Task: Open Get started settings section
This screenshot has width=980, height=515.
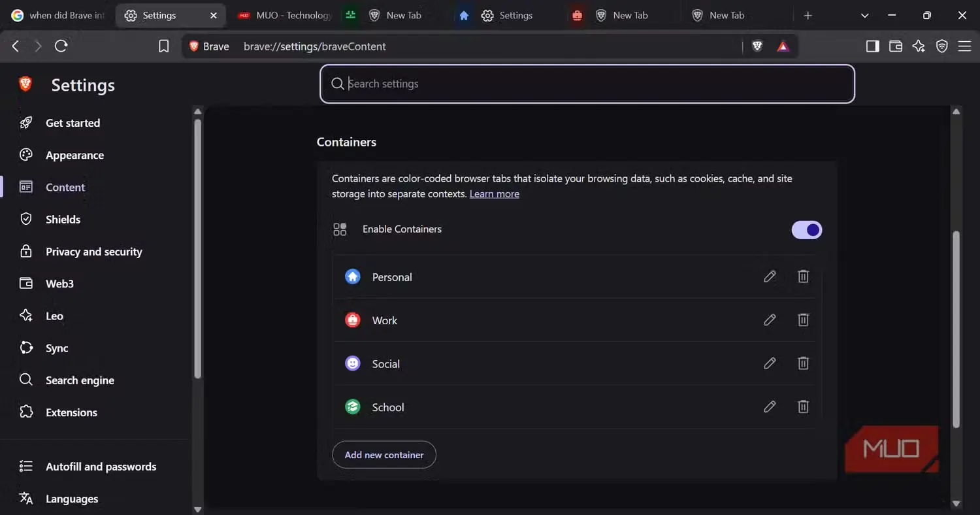Action: click(x=73, y=123)
